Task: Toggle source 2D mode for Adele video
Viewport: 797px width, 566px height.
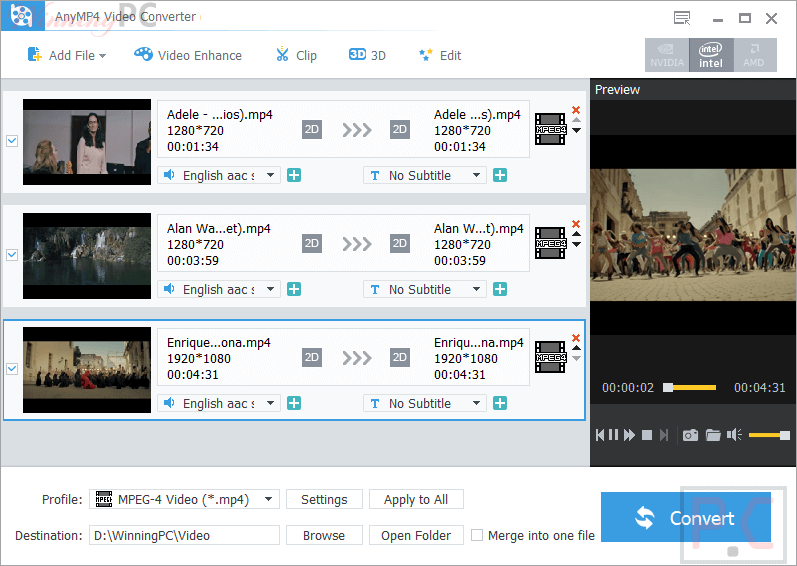Action: (x=312, y=130)
